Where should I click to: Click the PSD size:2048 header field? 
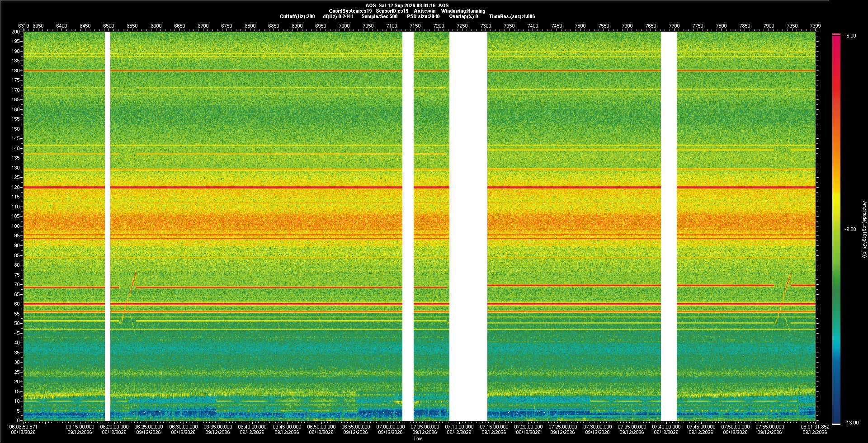click(x=423, y=16)
